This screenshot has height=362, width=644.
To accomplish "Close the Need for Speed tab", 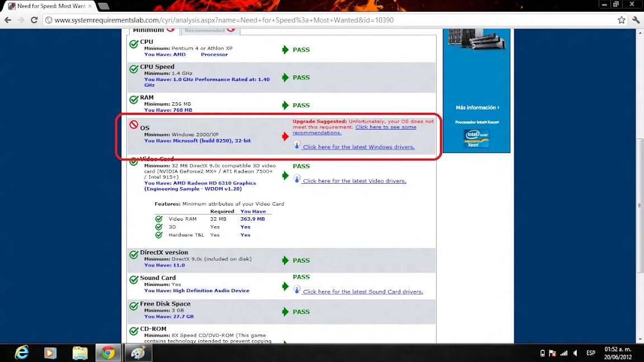I will (x=90, y=6).
